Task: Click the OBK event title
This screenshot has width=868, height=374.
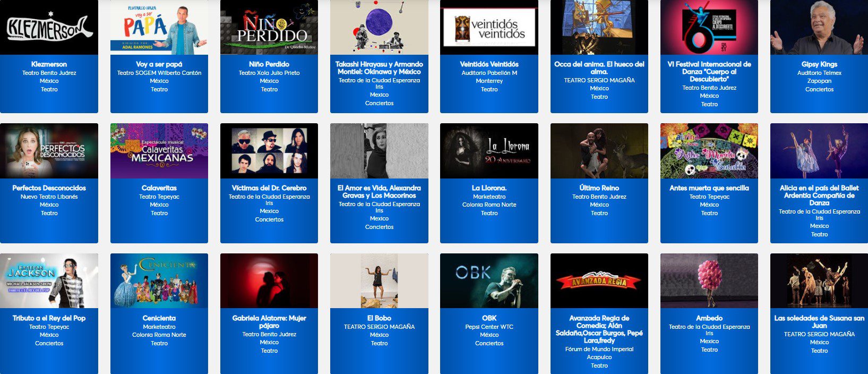Action: pyautogui.click(x=489, y=318)
